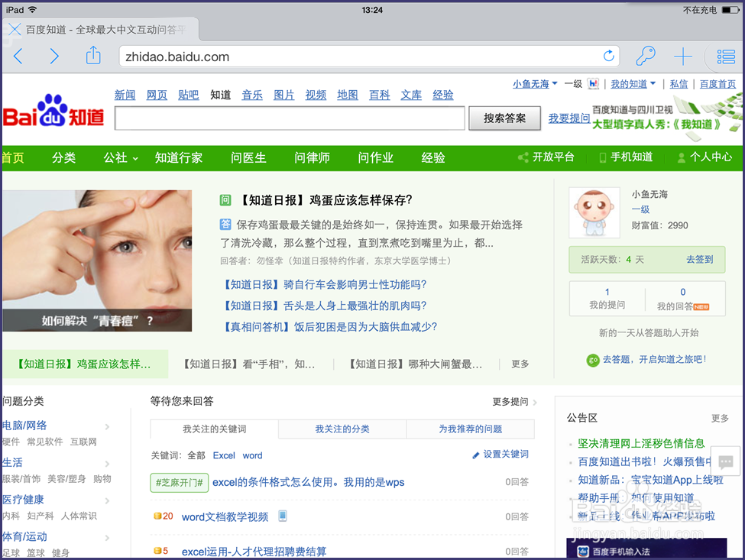The width and height of the screenshot is (745, 560).
Task: Click 我要提问 link
Action: pos(569,118)
